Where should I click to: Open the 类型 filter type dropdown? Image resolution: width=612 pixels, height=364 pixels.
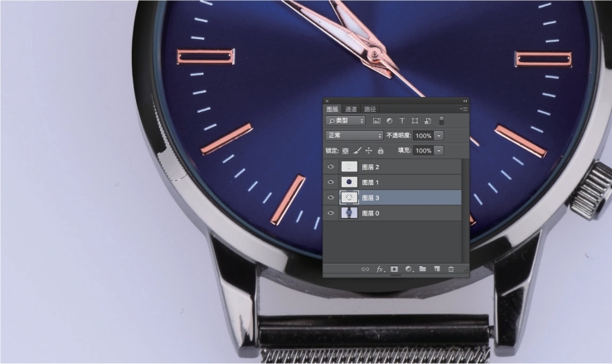tap(346, 121)
